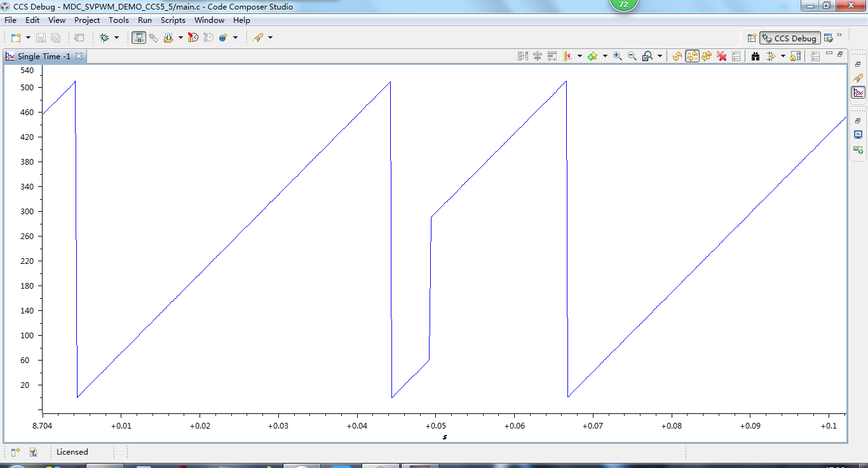Click the first grayed graph toolbar icon
Image resolution: width=868 pixels, height=468 pixels.
tap(523, 56)
